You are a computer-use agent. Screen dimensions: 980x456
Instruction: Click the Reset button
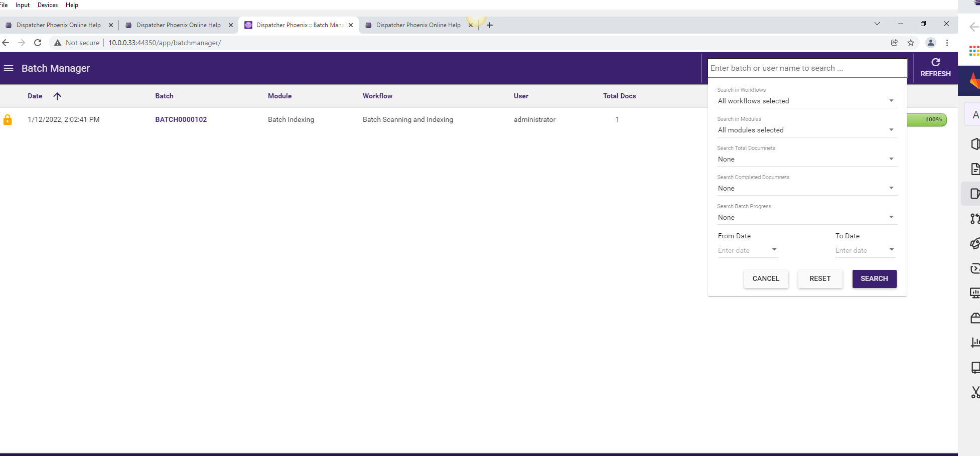click(820, 279)
